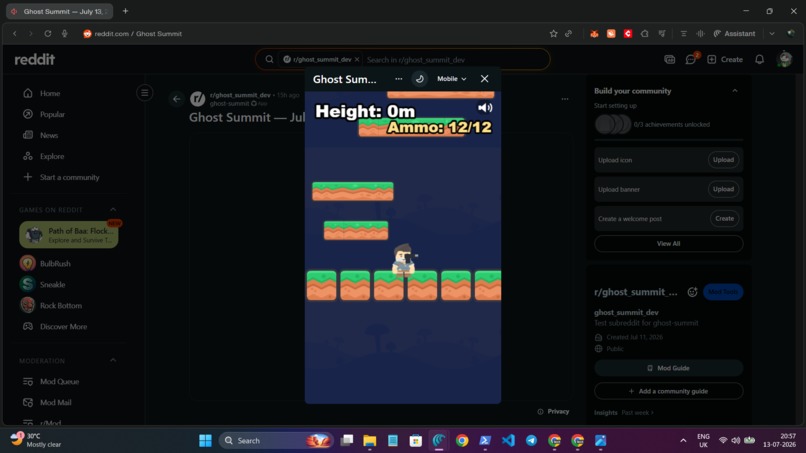806x453 pixels.
Task: Open Mod Queue
Action: [59, 382]
